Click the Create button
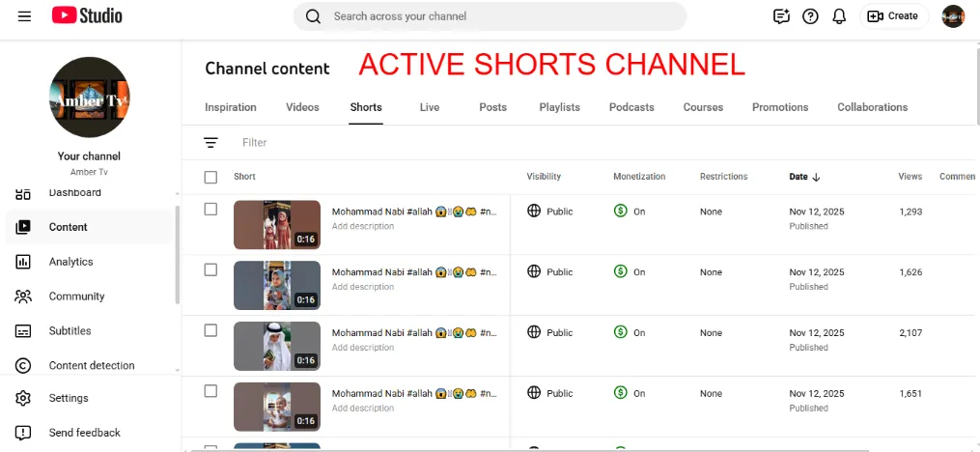Image resolution: width=980 pixels, height=452 pixels. click(894, 16)
